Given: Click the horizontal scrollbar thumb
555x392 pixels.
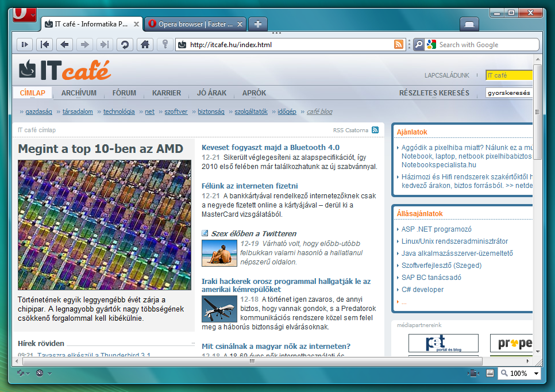Looking at the screenshot, I should pyautogui.click(x=252, y=361).
